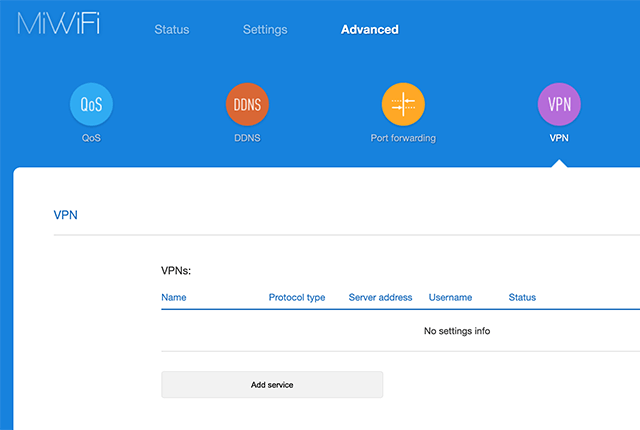This screenshot has width=640, height=430.
Task: Click the Server address column header
Action: coord(380,297)
